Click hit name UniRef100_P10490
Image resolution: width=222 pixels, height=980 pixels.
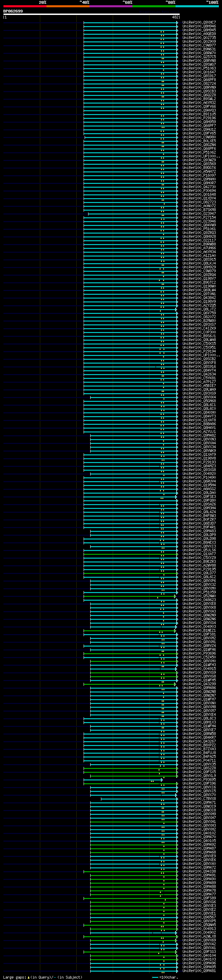(199, 477)
